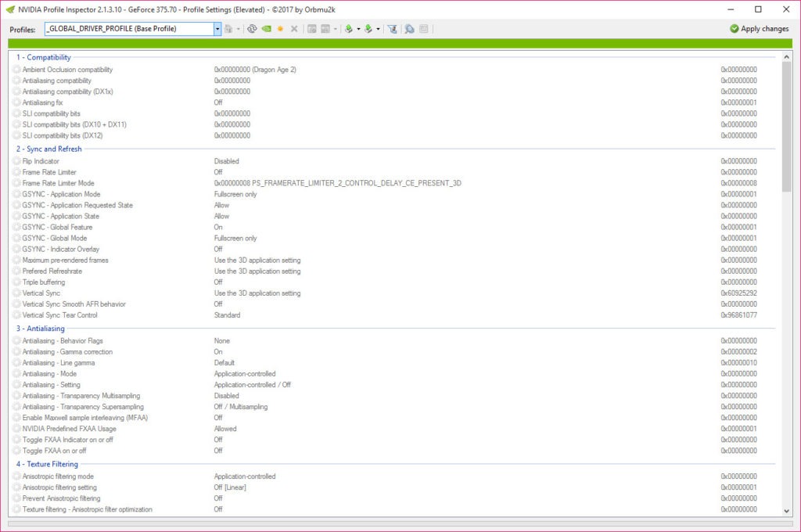
Task: Click the '0x00000000 (Dragon Age 2)' value
Action: (255, 70)
